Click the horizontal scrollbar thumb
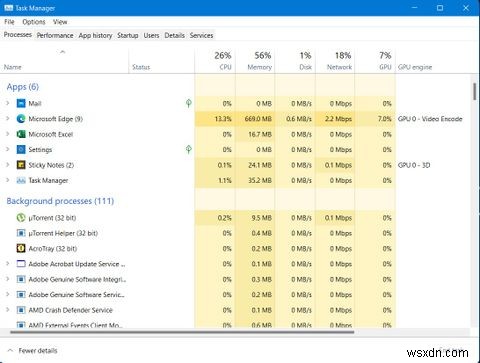The height and width of the screenshot is (363, 480). pyautogui.click(x=182, y=332)
